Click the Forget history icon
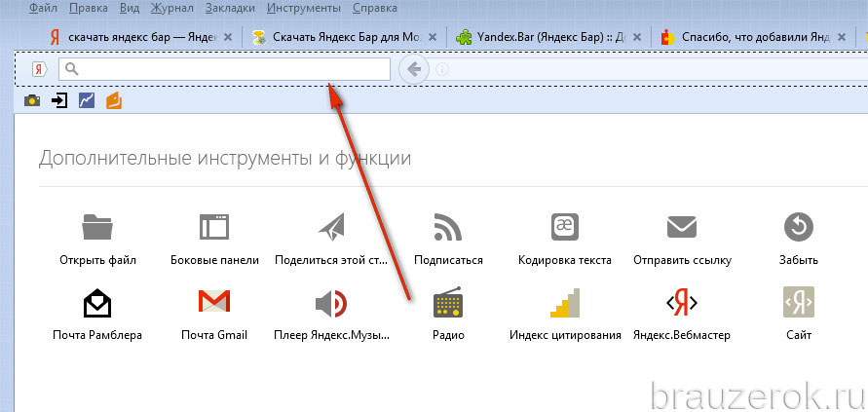This screenshot has height=412, width=868. click(798, 227)
